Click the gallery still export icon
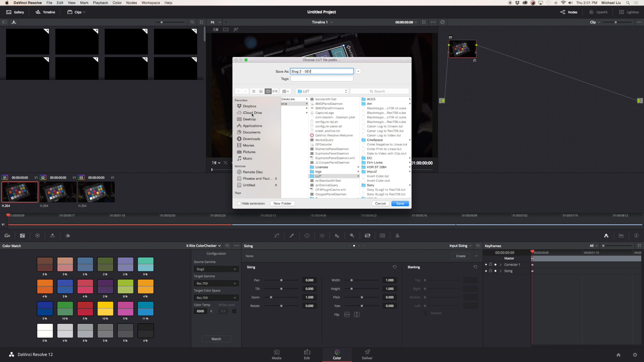The image size is (644, 362). coord(14,22)
